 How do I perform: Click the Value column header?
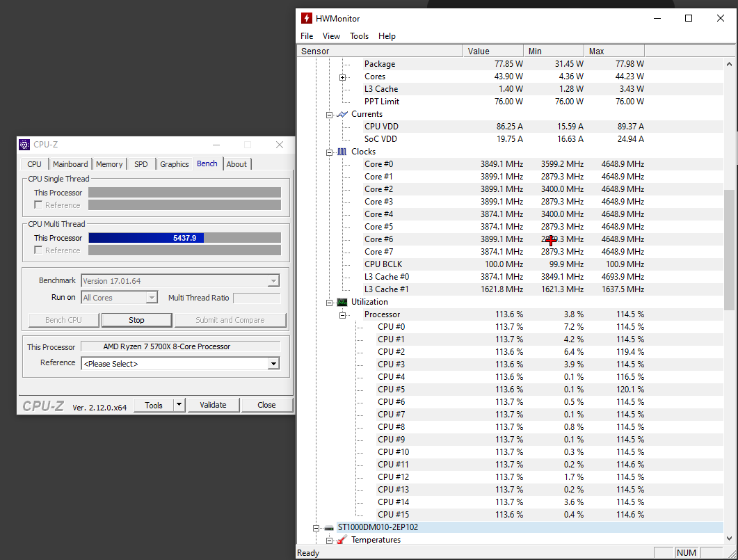(x=493, y=51)
